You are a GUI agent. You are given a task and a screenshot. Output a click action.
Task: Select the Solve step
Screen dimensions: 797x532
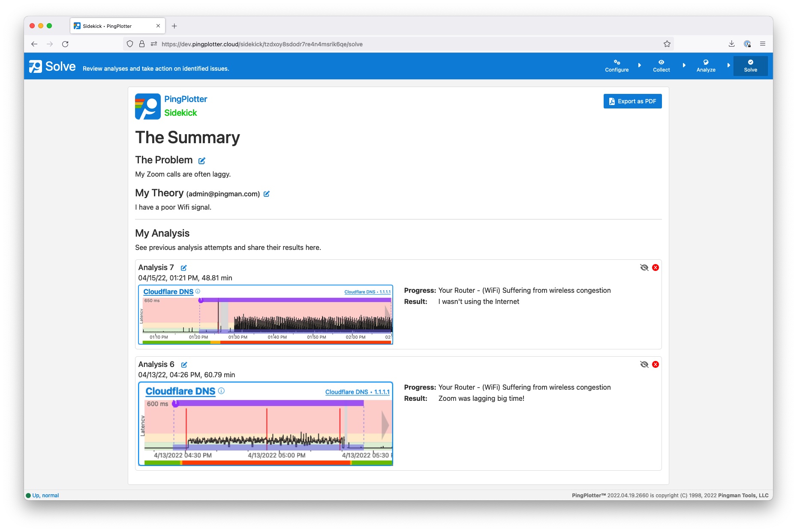[x=750, y=66]
